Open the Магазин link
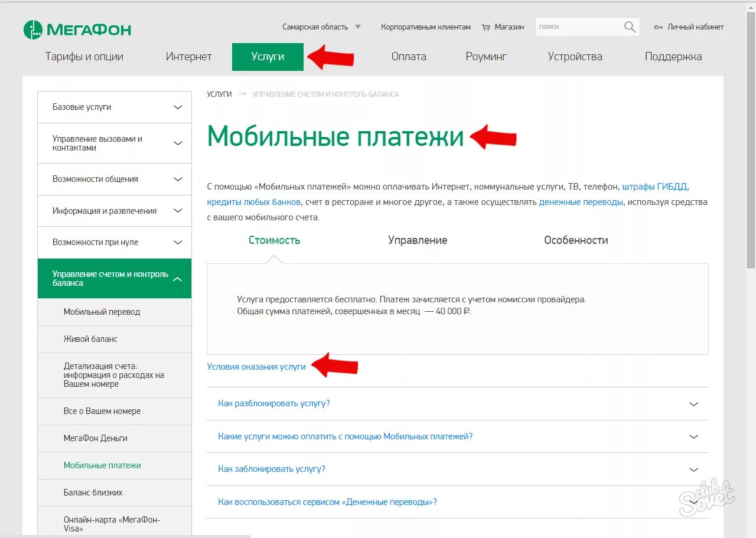The image size is (756, 538). 509,27
